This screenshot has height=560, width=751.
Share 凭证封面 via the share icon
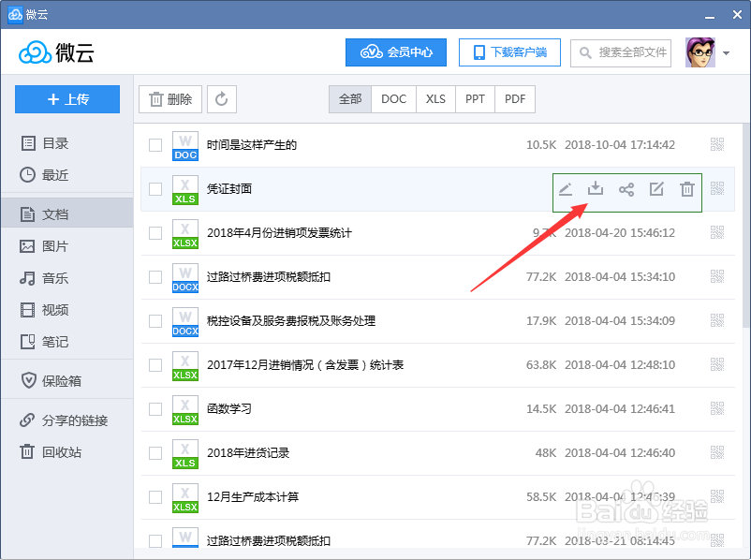coord(626,188)
